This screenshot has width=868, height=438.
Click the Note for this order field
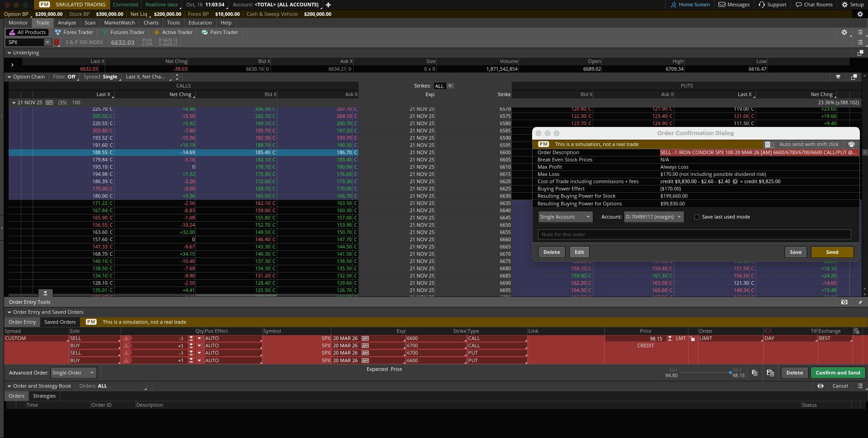click(694, 234)
